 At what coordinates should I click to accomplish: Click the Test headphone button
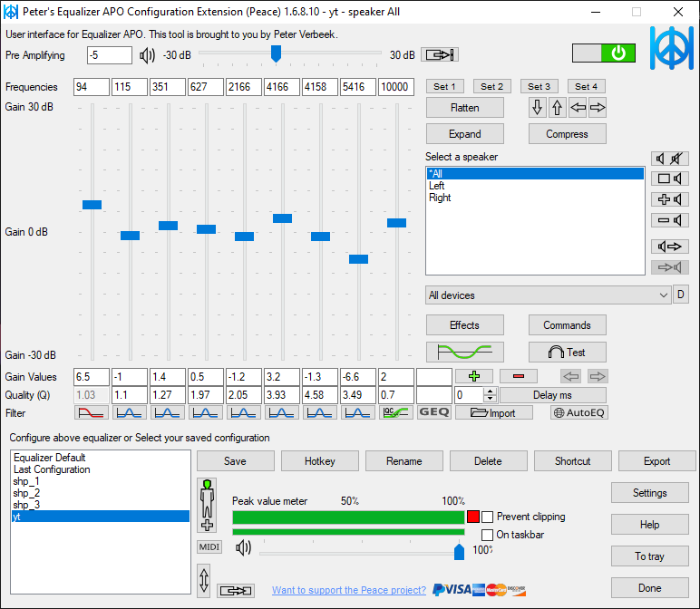[567, 352]
